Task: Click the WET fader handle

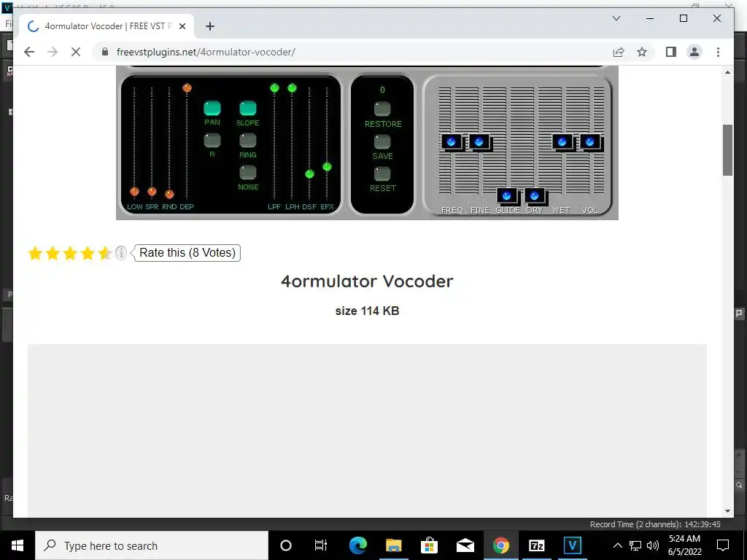Action: pos(562,142)
